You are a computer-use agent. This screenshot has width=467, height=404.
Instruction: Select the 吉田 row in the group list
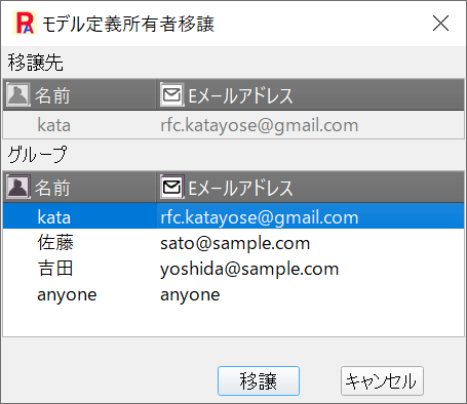233,268
